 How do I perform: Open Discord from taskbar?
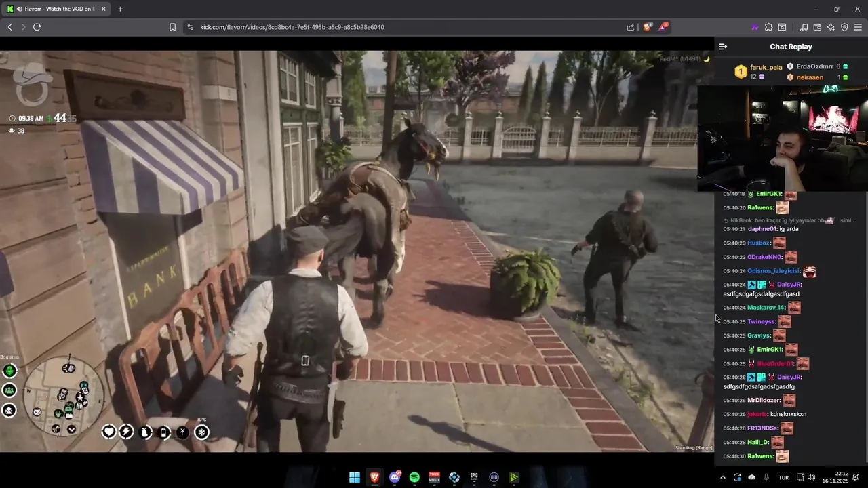[395, 477]
